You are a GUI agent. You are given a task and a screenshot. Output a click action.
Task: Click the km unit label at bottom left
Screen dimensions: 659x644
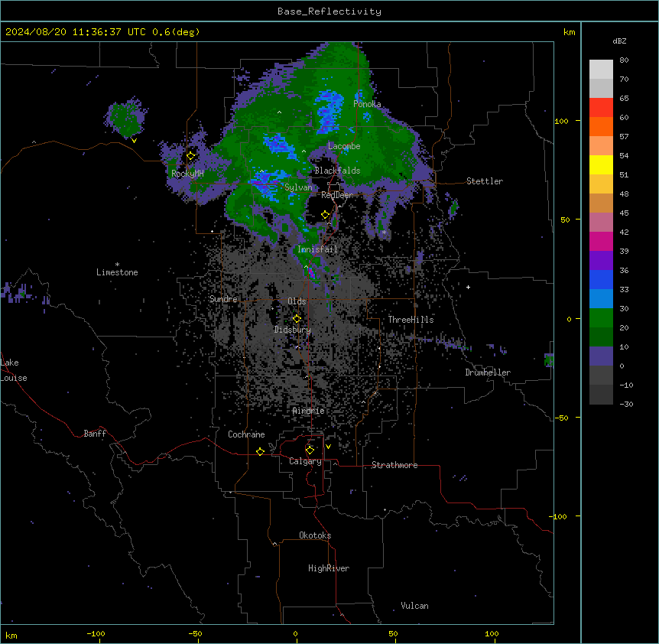click(x=11, y=636)
